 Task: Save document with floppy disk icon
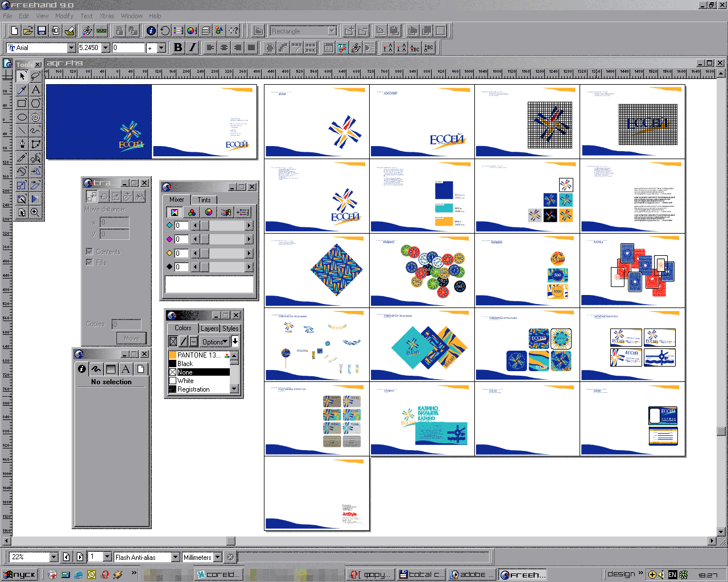42,30
